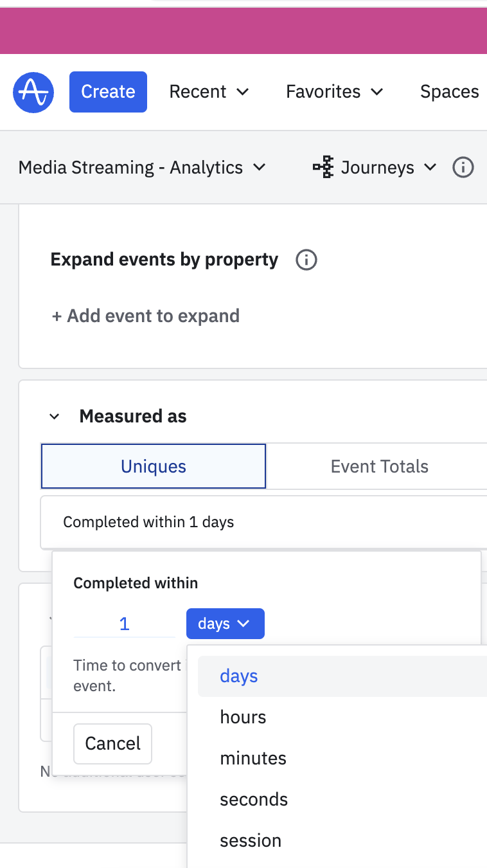
Task: Switch measurement to Event Totals
Action: (x=379, y=467)
